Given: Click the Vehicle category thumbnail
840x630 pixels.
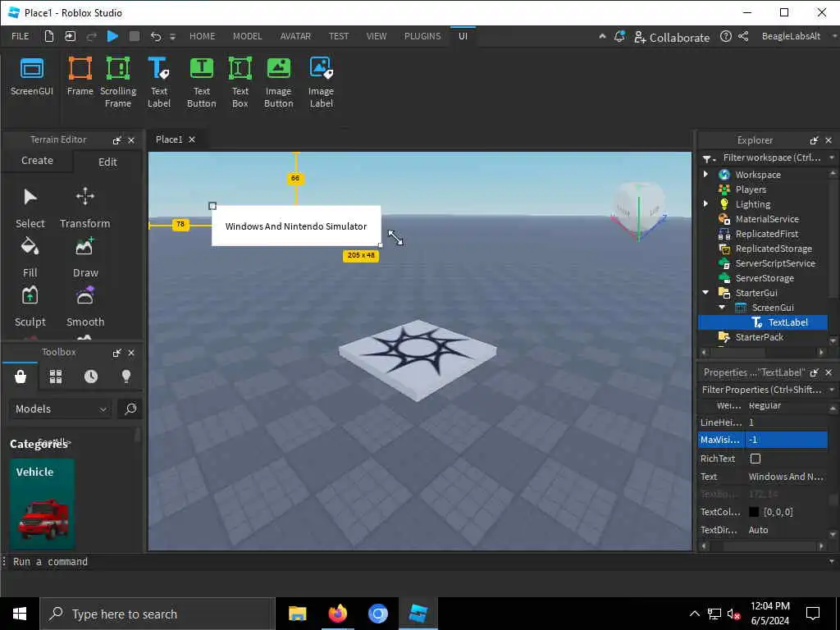Looking at the screenshot, I should tap(42, 504).
